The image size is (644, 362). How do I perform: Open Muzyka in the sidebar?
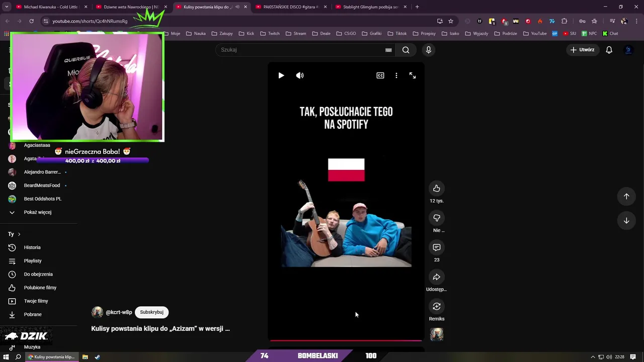tap(32, 347)
